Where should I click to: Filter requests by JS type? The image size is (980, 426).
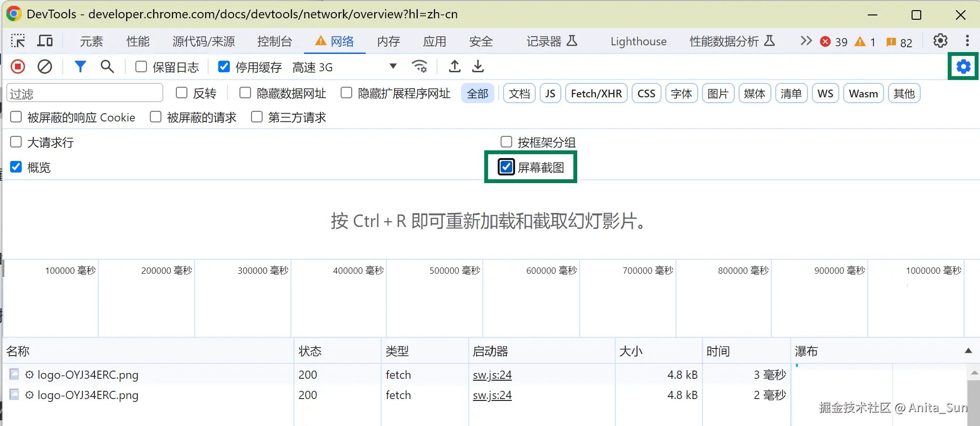(550, 93)
